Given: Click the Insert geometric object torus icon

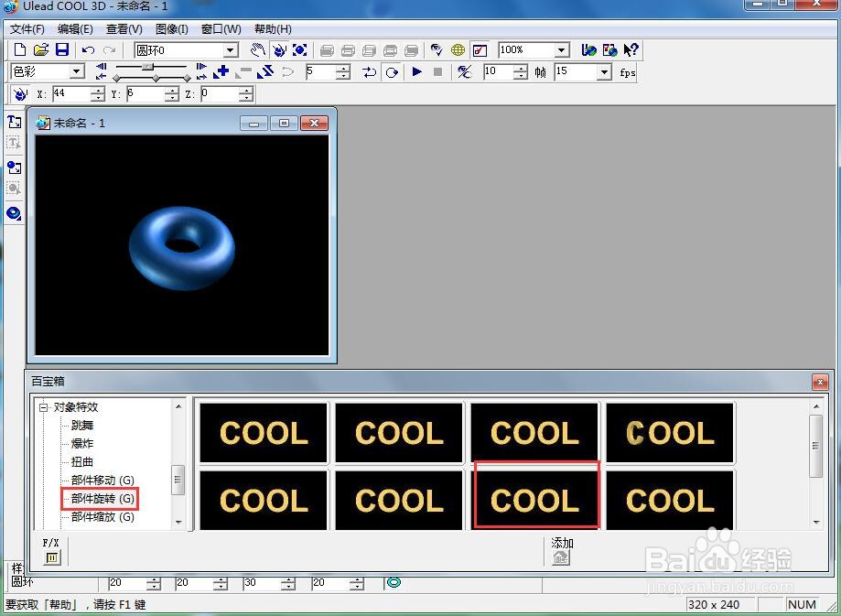Looking at the screenshot, I should pyautogui.click(x=15, y=213).
